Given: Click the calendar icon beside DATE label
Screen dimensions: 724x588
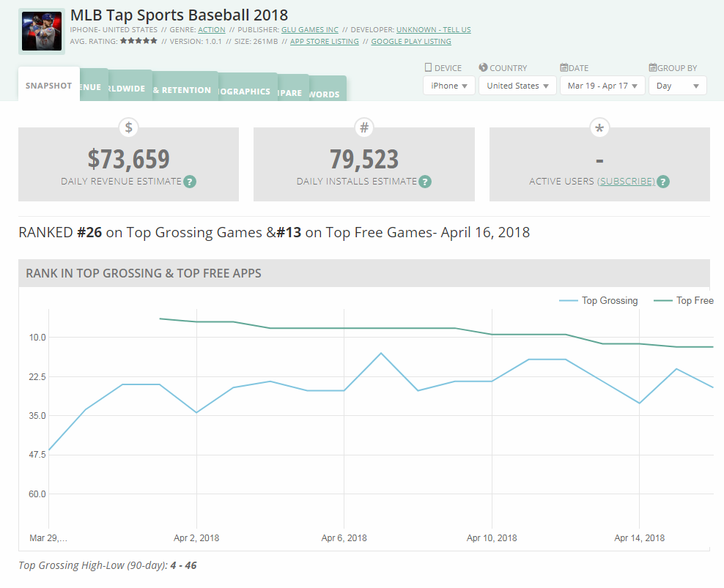Looking at the screenshot, I should pos(564,67).
